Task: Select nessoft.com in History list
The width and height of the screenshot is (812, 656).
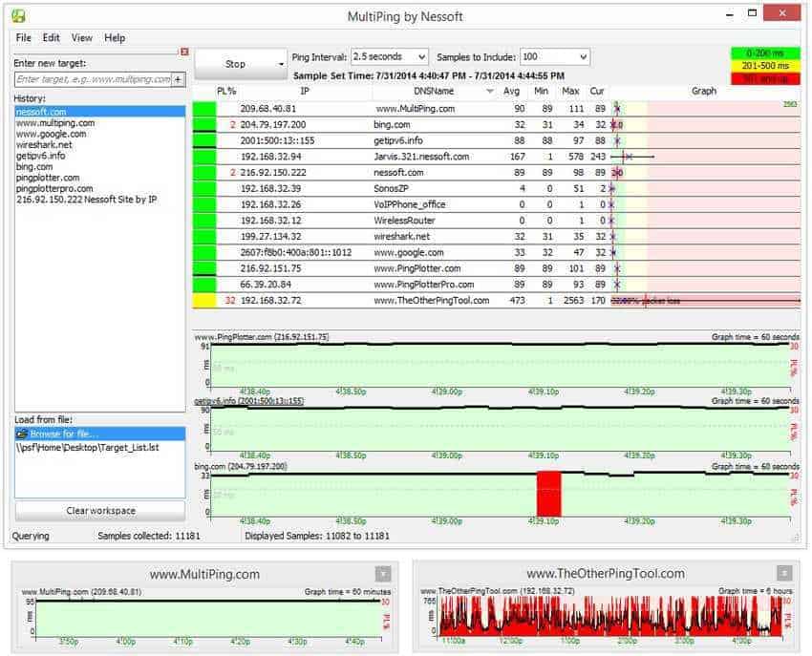Action: (x=100, y=112)
